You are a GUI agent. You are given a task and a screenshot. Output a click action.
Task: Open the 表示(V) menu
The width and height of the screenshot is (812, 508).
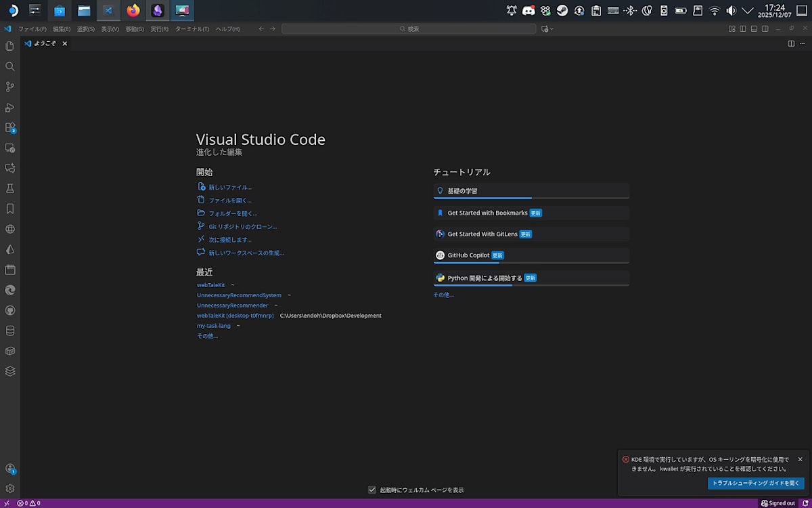[110, 29]
